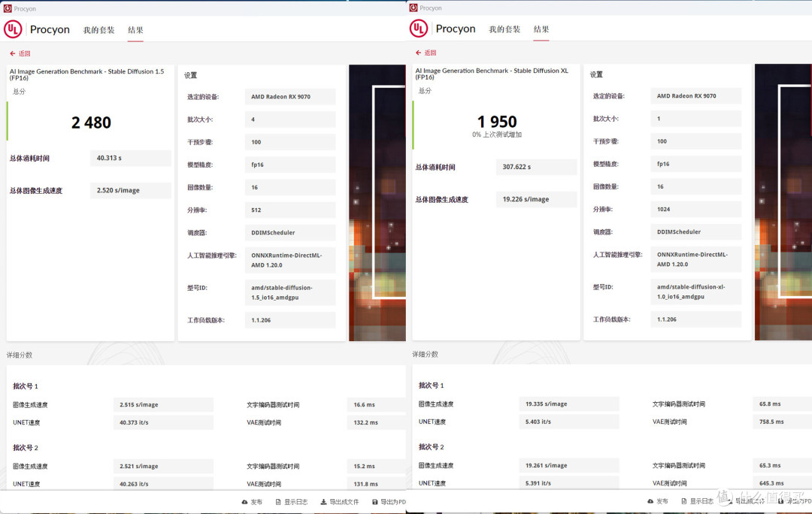Screen dimensions: 812x514
Task: Click 645.3 ms VAE time value
Action: click(x=782, y=483)
